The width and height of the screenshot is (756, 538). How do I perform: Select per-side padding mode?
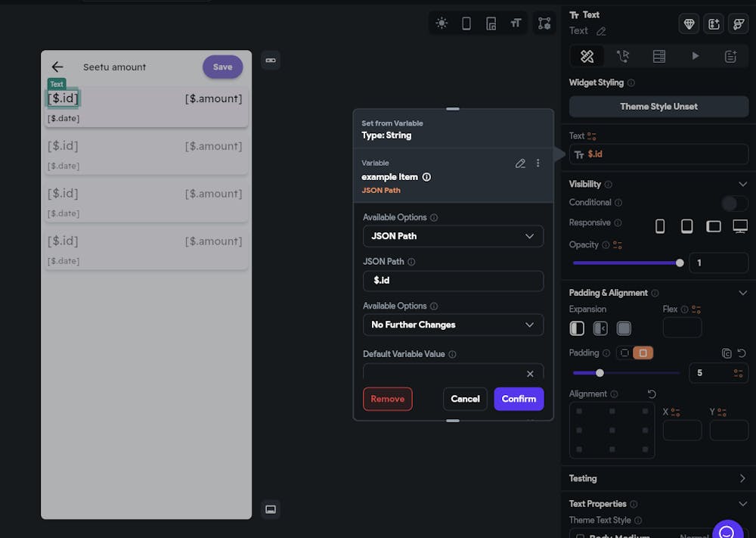[x=624, y=353]
